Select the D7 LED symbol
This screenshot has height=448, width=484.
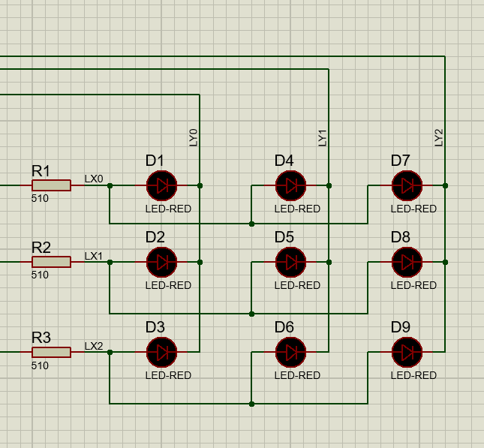coord(407,185)
